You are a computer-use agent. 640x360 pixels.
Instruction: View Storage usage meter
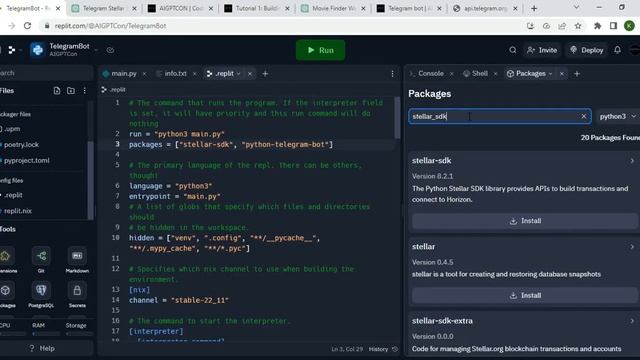pyautogui.click(x=79, y=329)
